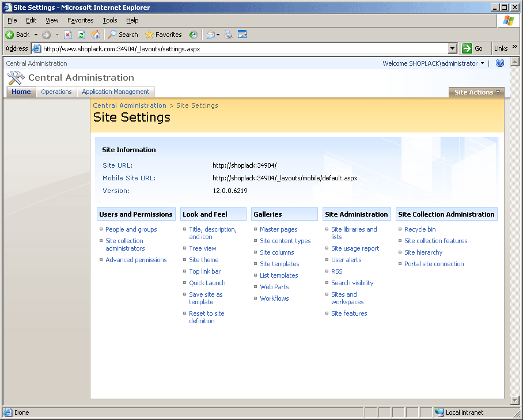Open the Web Parts gallery link

pyautogui.click(x=274, y=287)
